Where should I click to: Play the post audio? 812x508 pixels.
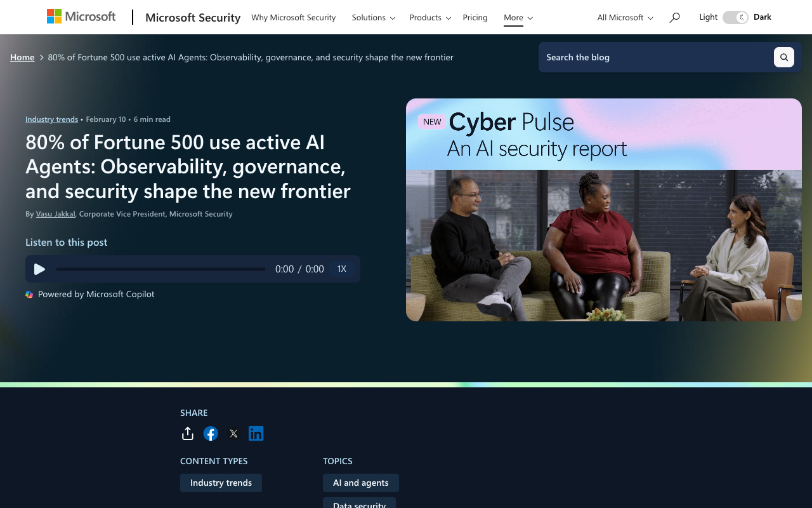[39, 269]
